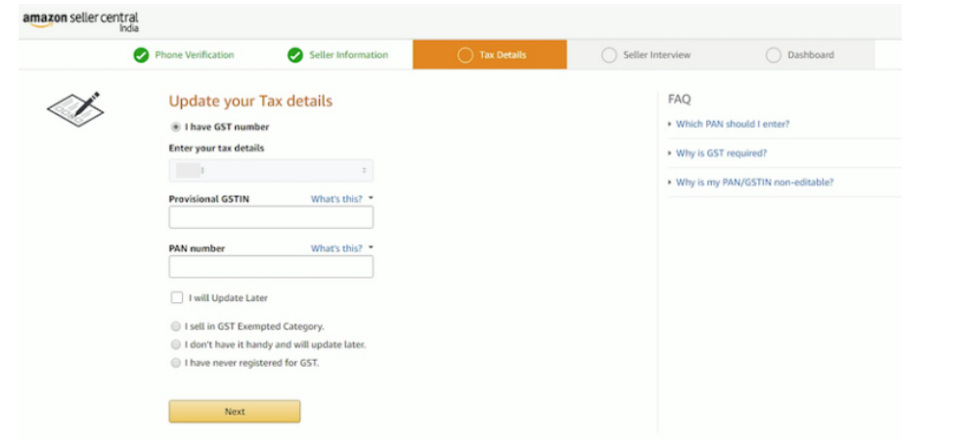The image size is (980, 442).
Task: Click the Dashboard step circle icon
Action: (x=774, y=55)
